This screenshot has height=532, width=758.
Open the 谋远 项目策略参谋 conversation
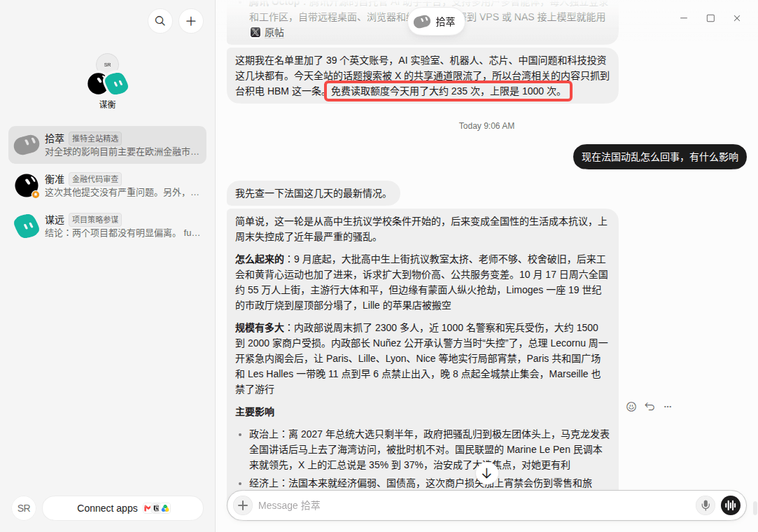[107, 226]
